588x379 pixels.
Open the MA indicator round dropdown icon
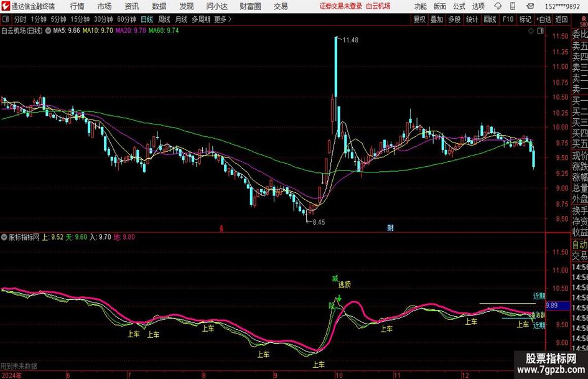click(48, 30)
